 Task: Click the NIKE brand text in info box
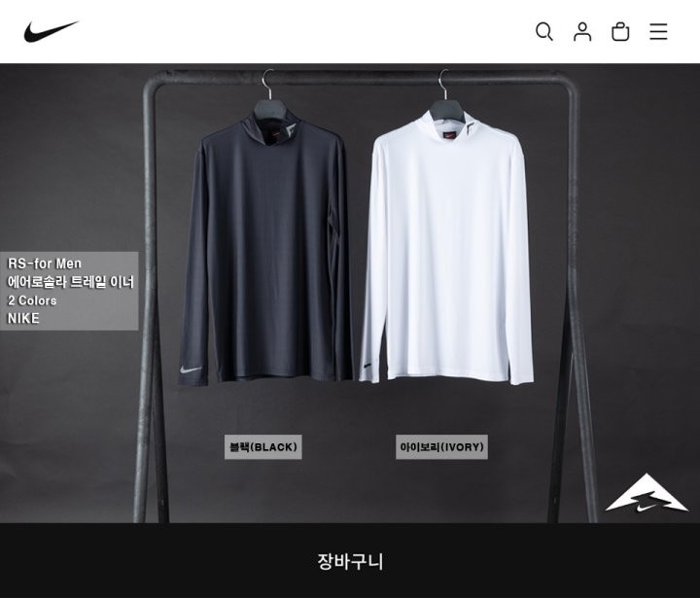[23, 318]
